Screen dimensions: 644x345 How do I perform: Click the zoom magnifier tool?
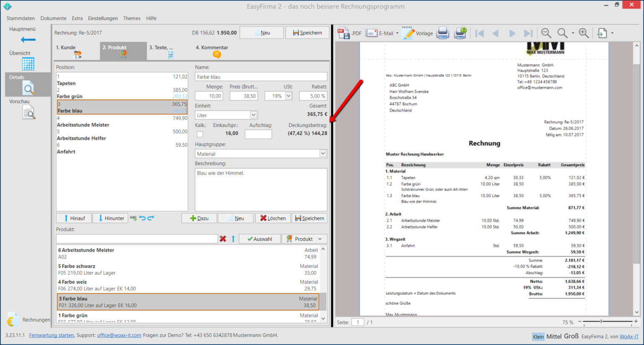click(x=562, y=33)
